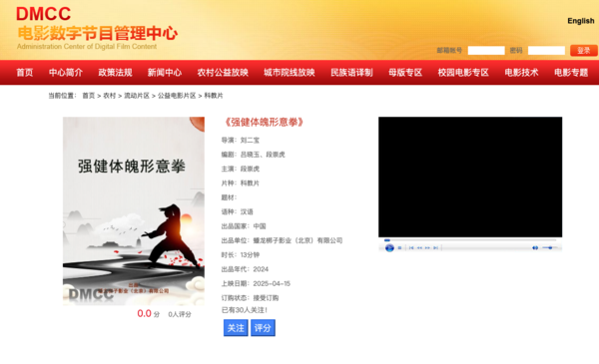Click the blue 评分 rating button

[263, 328]
